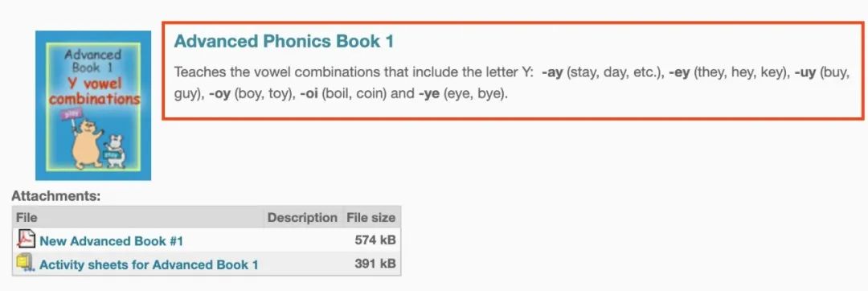Click the Attachments heading label

(56, 196)
